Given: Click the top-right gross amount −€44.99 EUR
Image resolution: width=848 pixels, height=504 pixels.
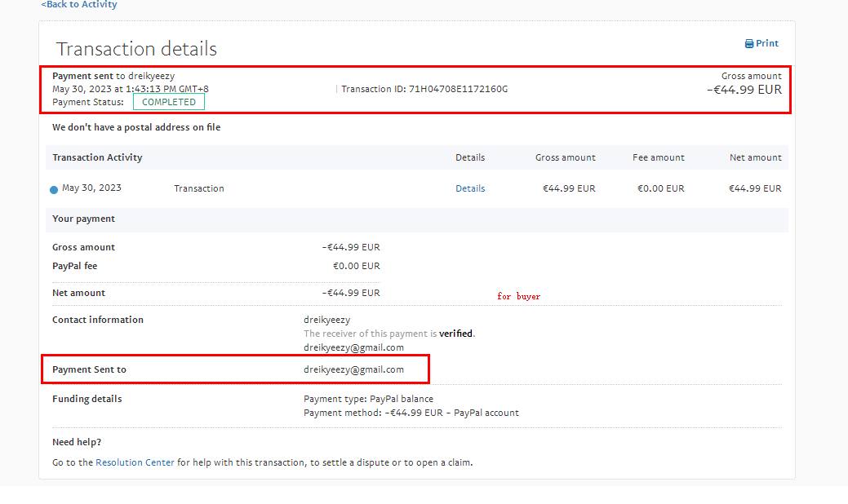Looking at the screenshot, I should [744, 90].
